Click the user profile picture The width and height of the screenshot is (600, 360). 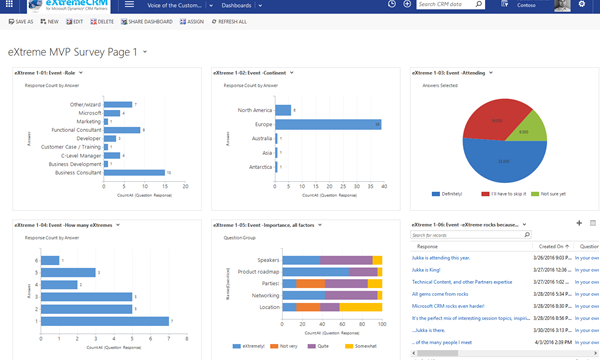[562, 5]
